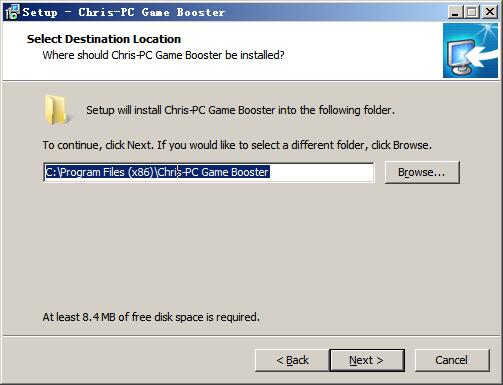Click the 'To continue, click Next' instruction

click(237, 145)
